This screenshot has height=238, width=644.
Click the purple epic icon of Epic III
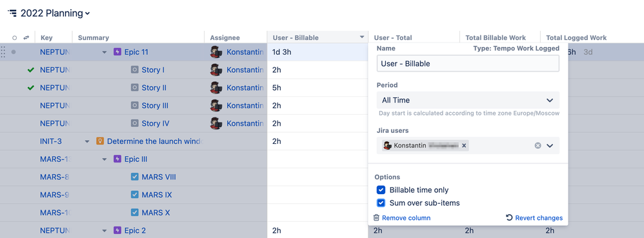pos(117,159)
